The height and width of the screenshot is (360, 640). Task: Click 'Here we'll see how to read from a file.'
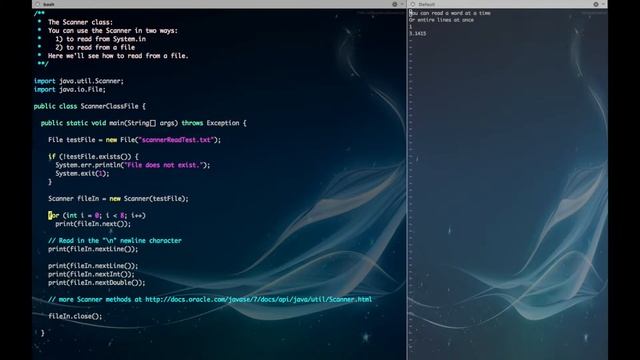coord(118,56)
